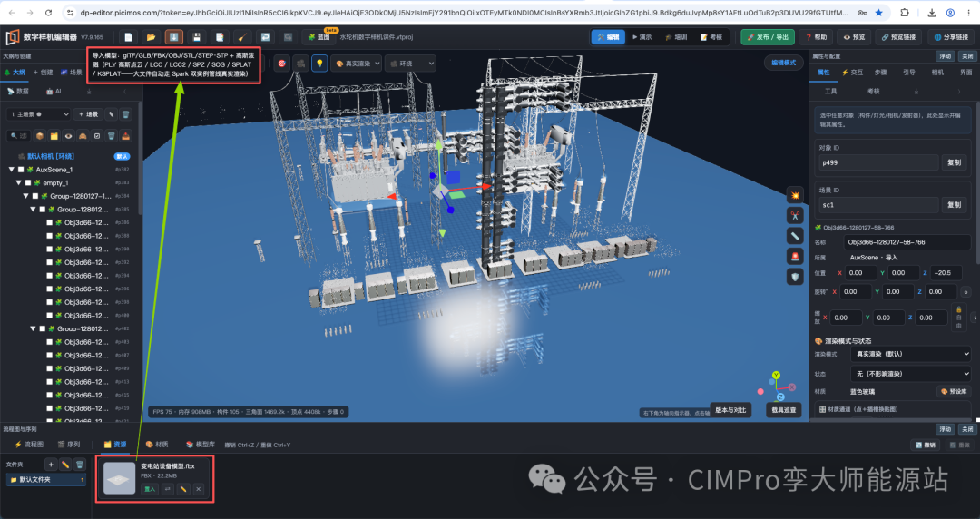Click 复制 next to the object ID p499
980x519 pixels.
(954, 162)
